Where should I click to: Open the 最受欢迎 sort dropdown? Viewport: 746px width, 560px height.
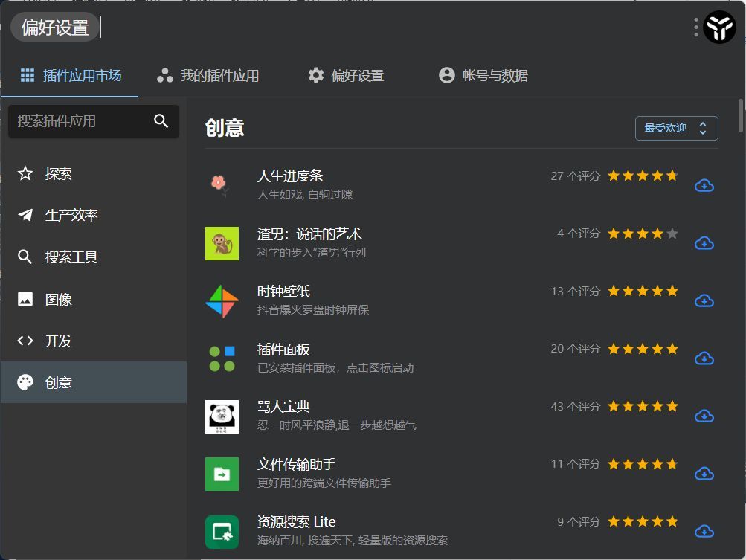click(677, 128)
